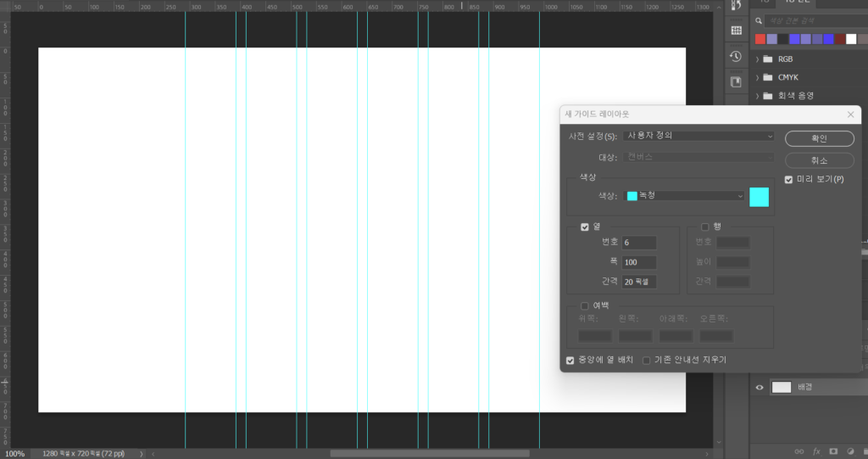Screen dimensions: 868x459
Task: Hide the 배경 layer with eye icon
Action: tap(759, 387)
